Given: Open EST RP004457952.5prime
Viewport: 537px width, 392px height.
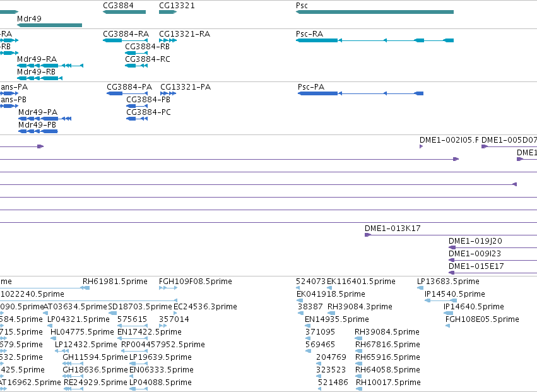Looking at the screenshot, I should [163, 345].
